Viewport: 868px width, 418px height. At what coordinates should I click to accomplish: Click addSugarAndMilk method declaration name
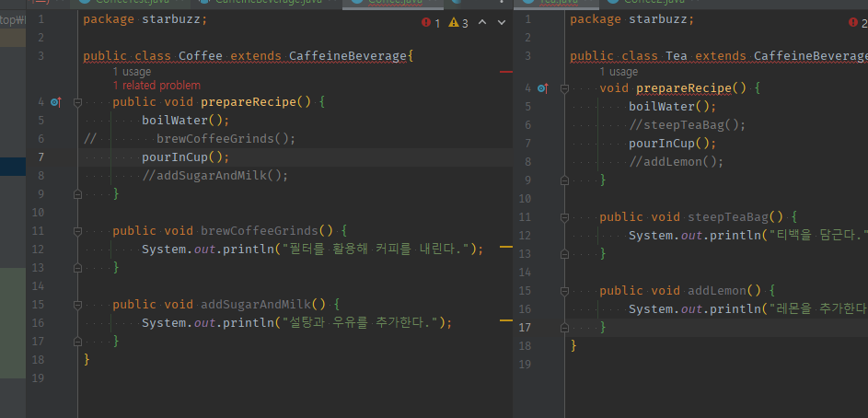(256, 305)
